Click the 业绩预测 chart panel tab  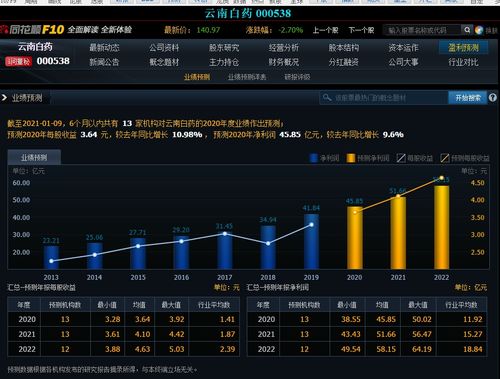coord(34,157)
